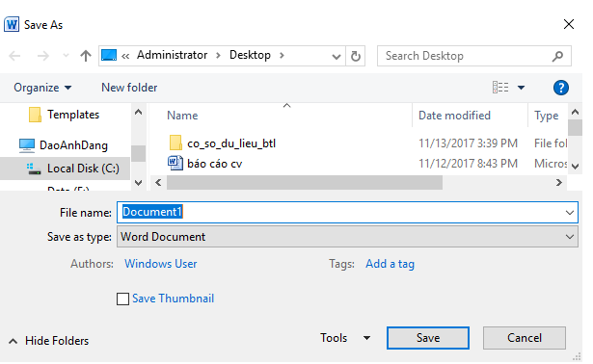Image resolution: width=593 pixels, height=364 pixels.
Task: Open the Help question mark icon
Action: tap(561, 88)
